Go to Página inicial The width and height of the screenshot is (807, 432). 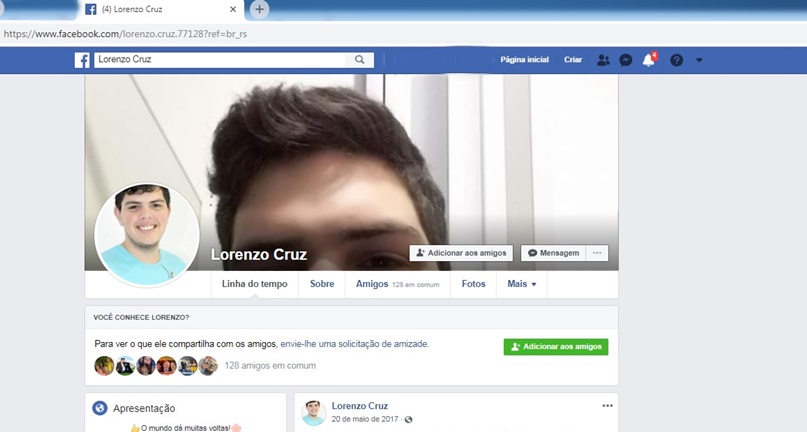tap(524, 60)
